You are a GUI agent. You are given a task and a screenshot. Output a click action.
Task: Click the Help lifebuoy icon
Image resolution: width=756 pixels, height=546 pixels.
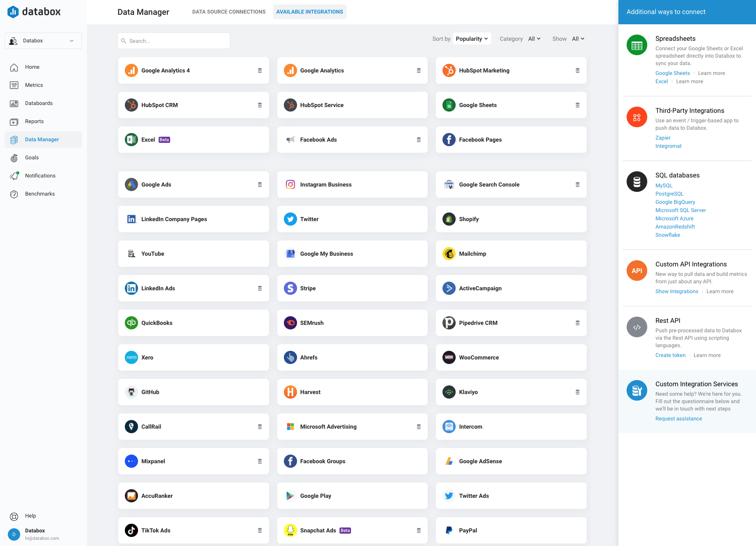click(14, 516)
